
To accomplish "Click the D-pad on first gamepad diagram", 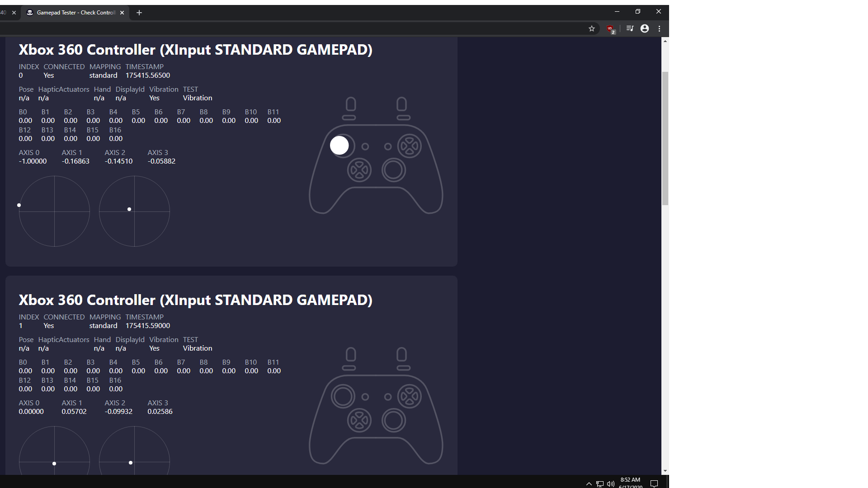I will (x=359, y=170).
